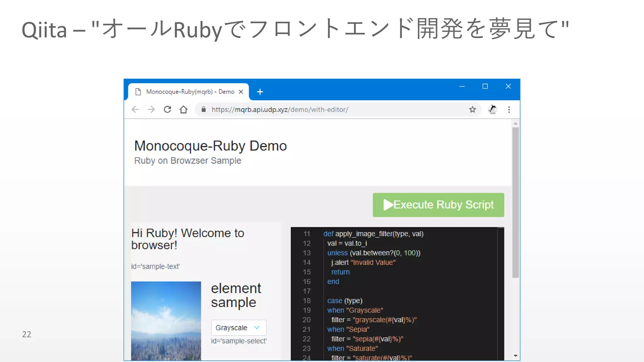Run code with Execute Ruby Script button
This screenshot has height=362, width=644.
point(438,205)
